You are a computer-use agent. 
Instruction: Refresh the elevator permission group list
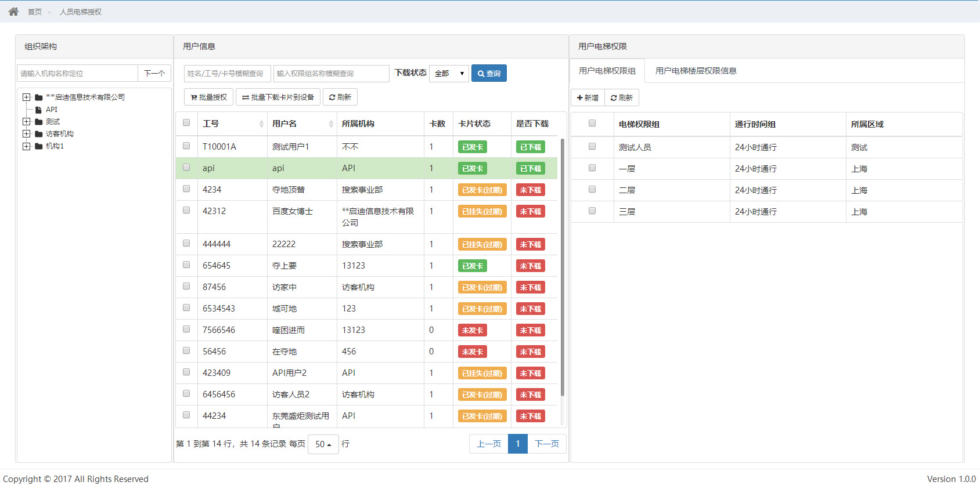coord(622,97)
